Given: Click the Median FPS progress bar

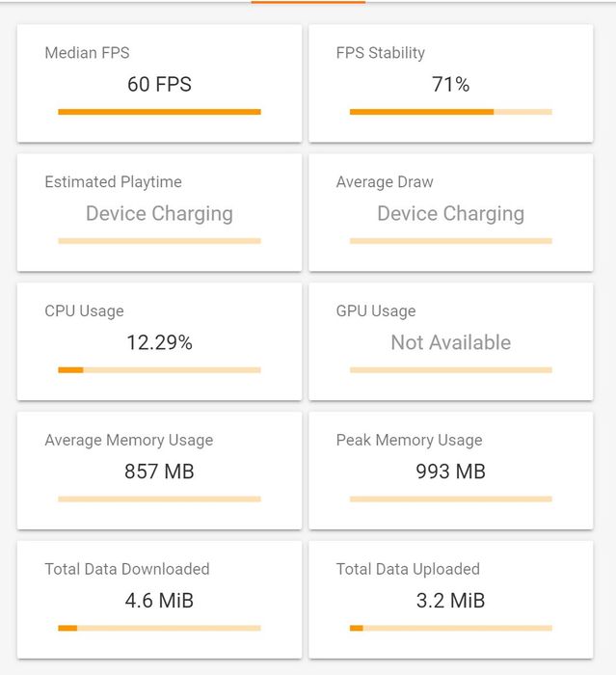Looking at the screenshot, I should pyautogui.click(x=159, y=112).
